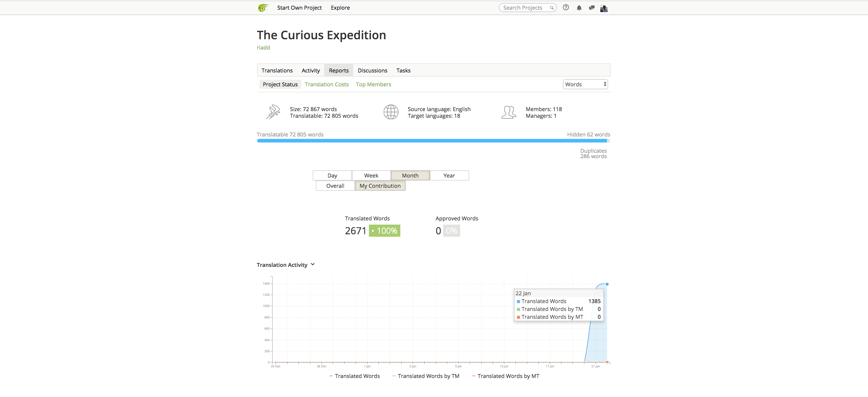Click the 'Managers: 1' text
The height and width of the screenshot is (397, 868).
pyautogui.click(x=541, y=116)
